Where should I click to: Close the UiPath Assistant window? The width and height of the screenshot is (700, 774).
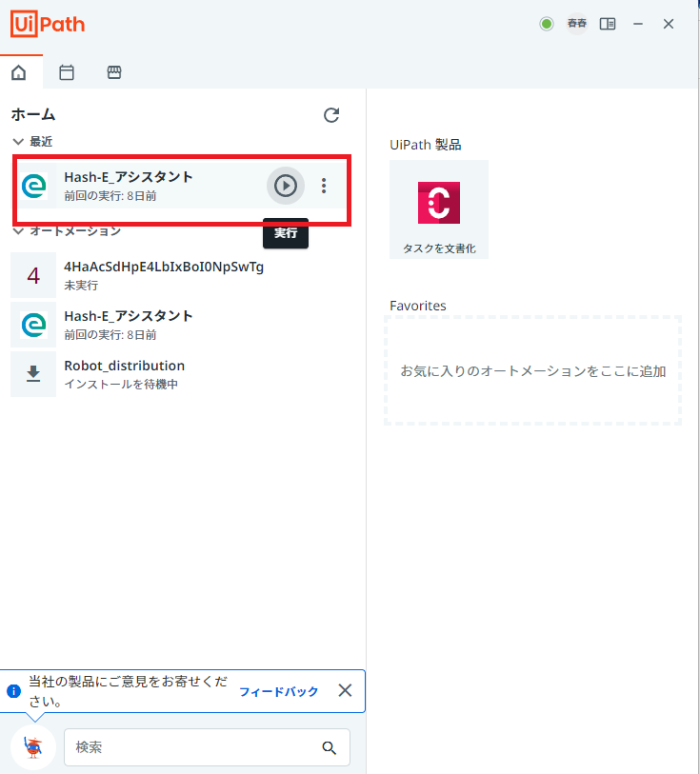669,24
